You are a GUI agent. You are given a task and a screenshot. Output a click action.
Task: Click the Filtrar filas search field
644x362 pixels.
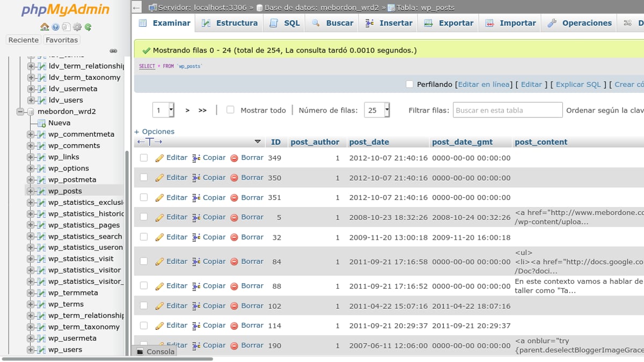coord(508,110)
